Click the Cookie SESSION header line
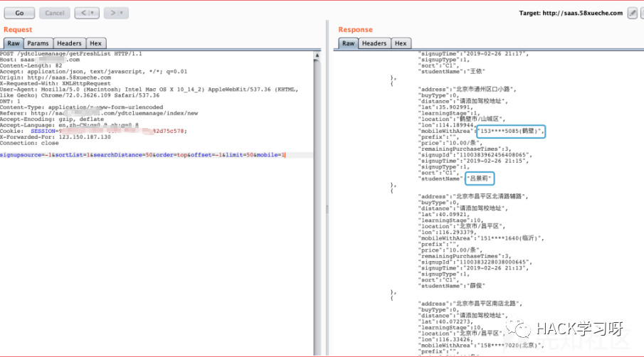This screenshot has height=357, width=644. click(x=94, y=132)
